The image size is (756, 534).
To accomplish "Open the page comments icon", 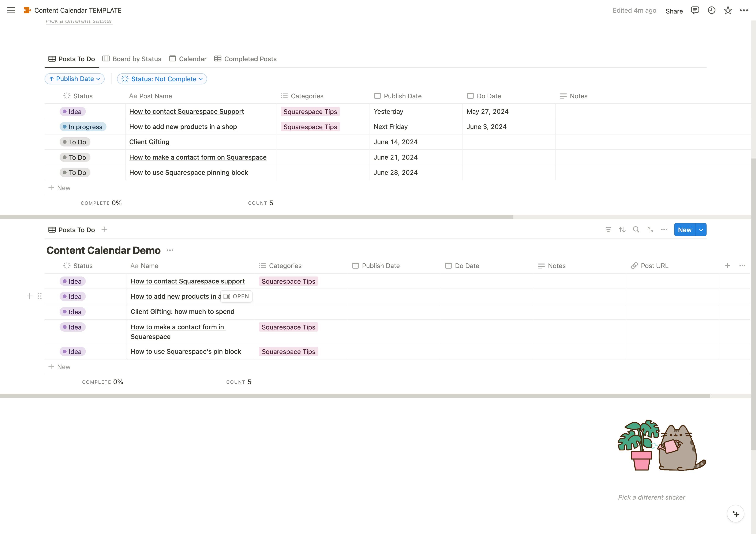I will tap(695, 10).
